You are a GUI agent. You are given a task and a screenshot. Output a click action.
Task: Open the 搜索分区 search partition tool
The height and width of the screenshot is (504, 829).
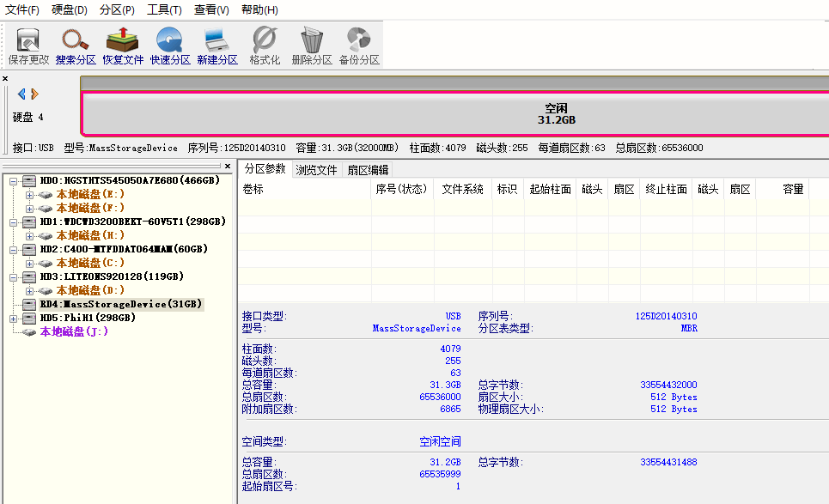76,46
